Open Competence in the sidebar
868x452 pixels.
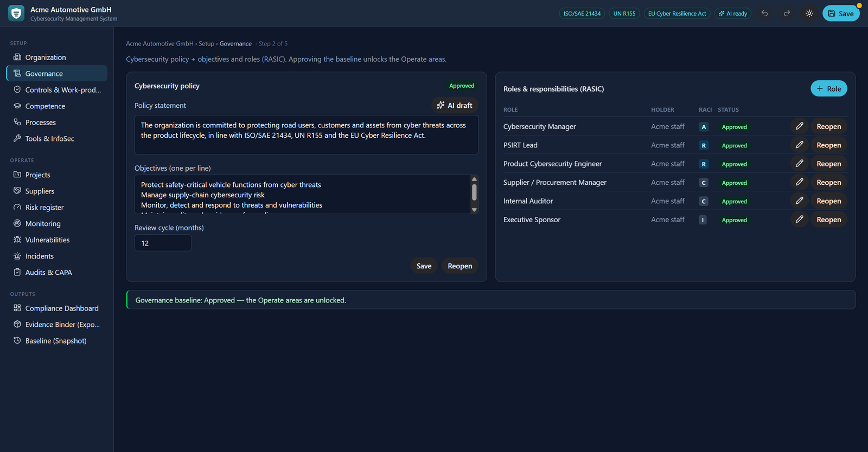(x=57, y=106)
